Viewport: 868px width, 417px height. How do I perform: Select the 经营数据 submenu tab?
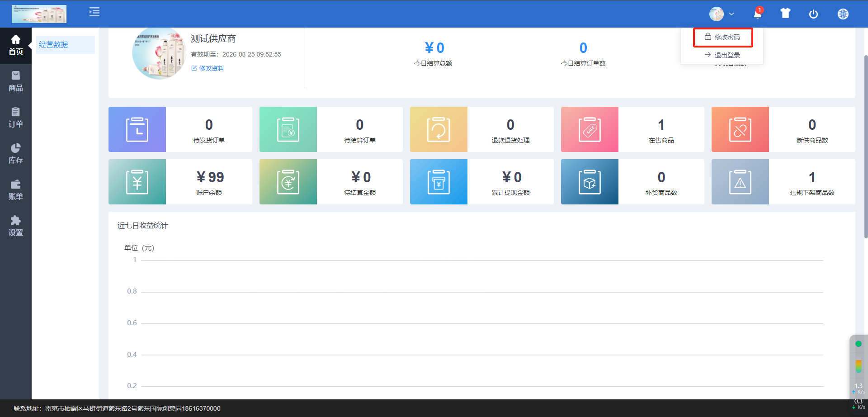(x=65, y=45)
